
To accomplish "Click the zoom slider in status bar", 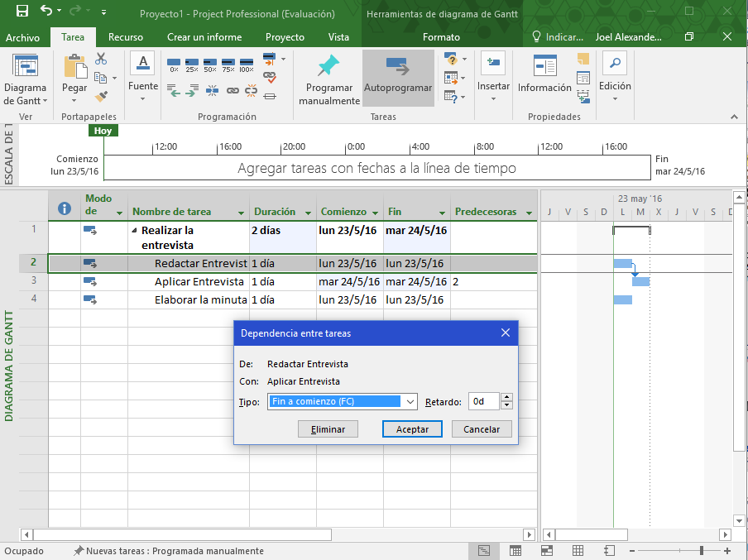I will pyautogui.click(x=702, y=551).
